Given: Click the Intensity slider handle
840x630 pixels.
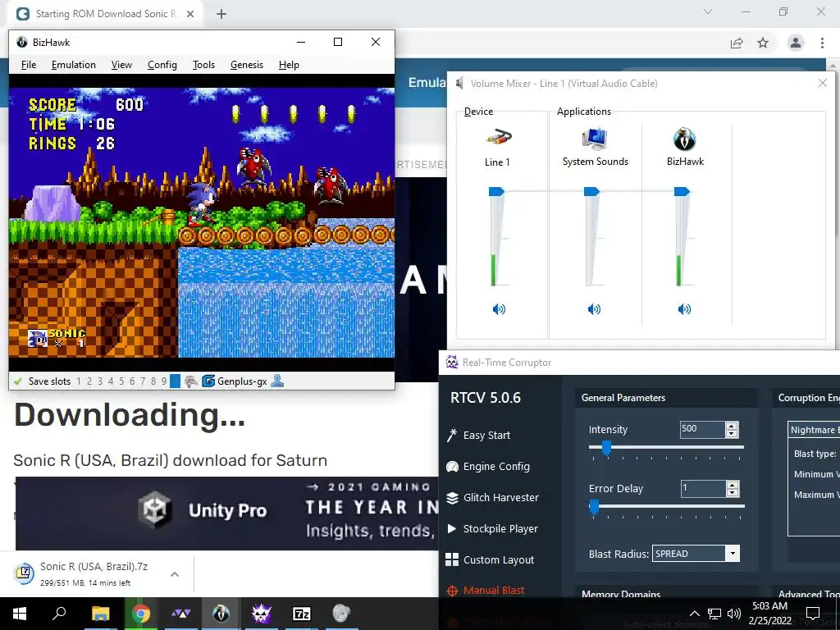Looking at the screenshot, I should click(x=606, y=447).
